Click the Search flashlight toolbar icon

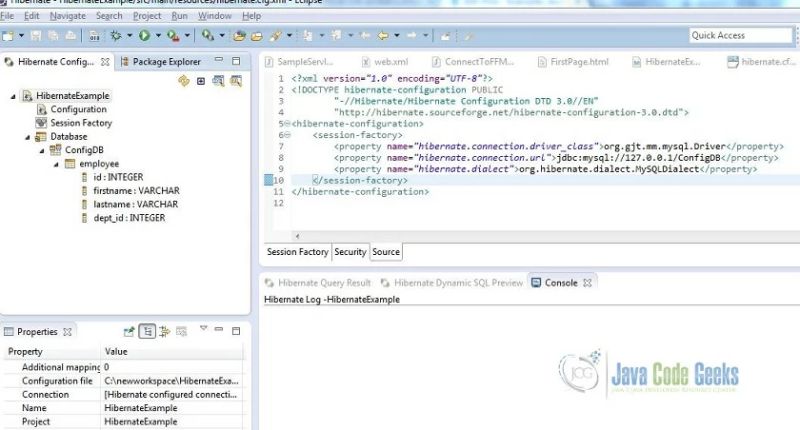click(276, 36)
